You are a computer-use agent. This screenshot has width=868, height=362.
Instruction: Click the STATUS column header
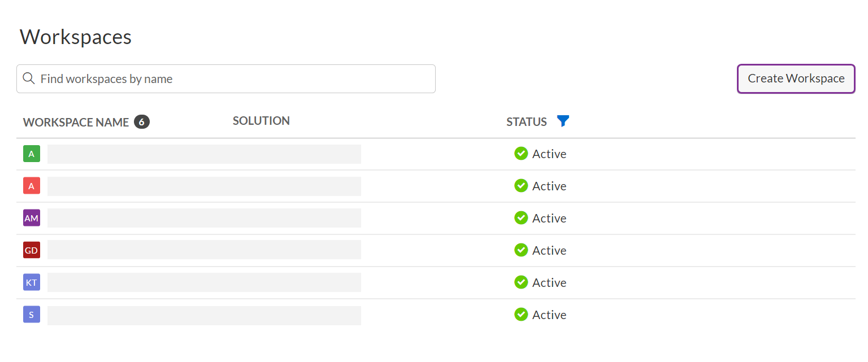tap(526, 121)
